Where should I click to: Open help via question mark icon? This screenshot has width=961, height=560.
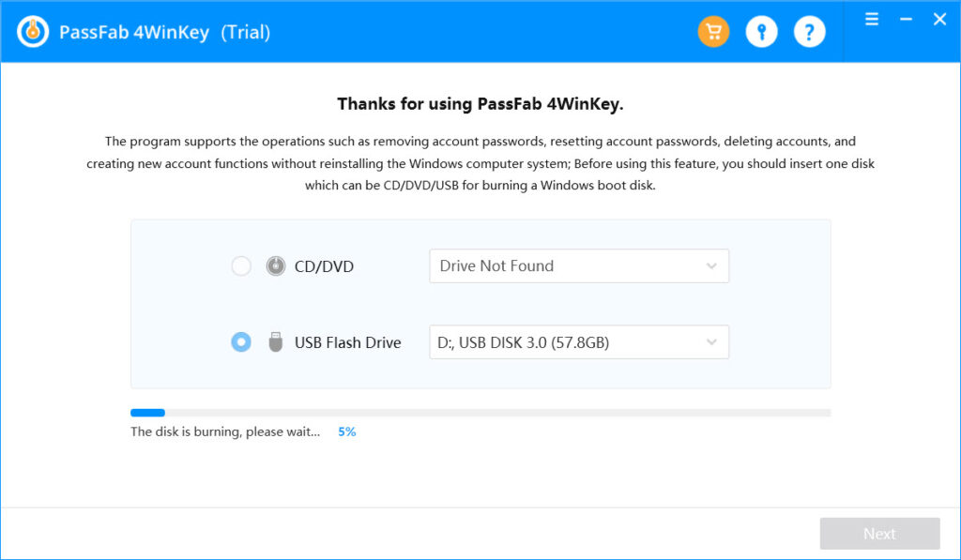(809, 31)
